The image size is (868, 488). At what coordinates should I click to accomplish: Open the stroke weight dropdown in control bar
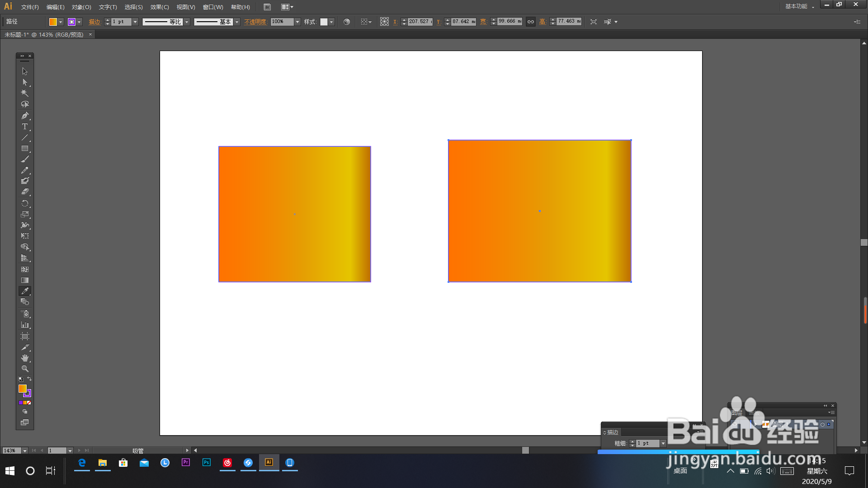click(x=135, y=22)
